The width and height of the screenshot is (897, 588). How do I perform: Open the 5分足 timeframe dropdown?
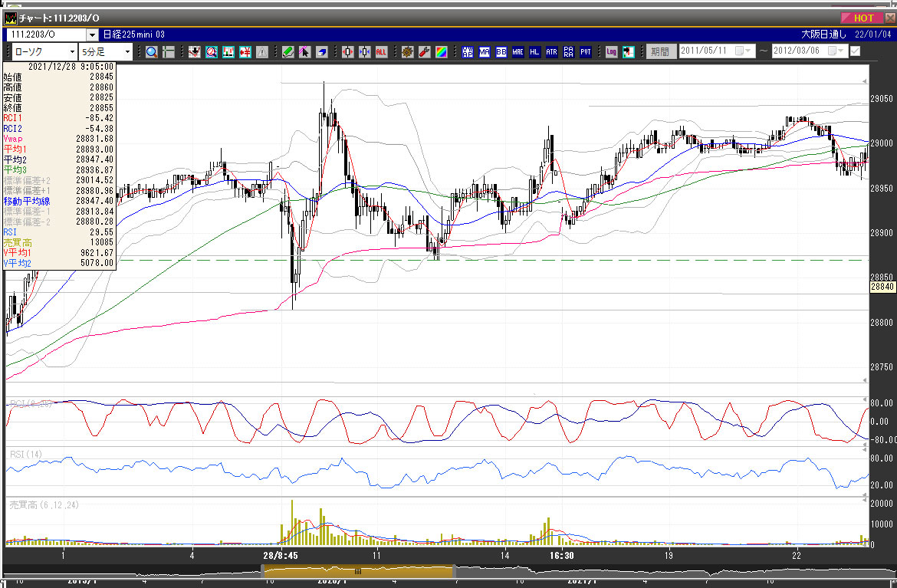tap(127, 52)
